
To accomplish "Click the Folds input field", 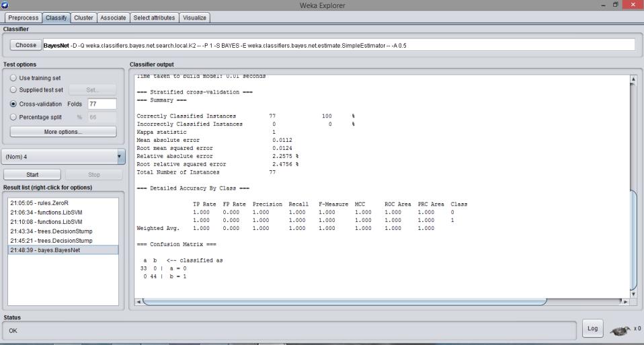I will click(x=102, y=104).
